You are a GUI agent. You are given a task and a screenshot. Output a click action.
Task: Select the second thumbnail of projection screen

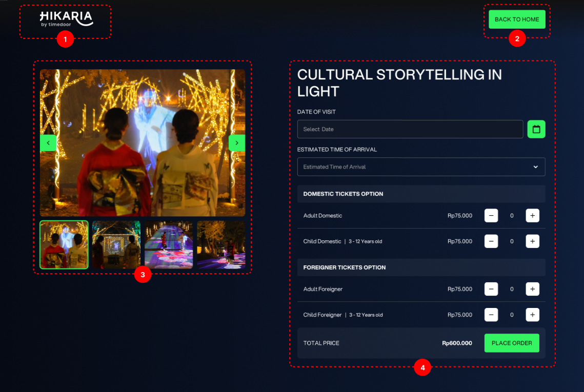click(116, 244)
